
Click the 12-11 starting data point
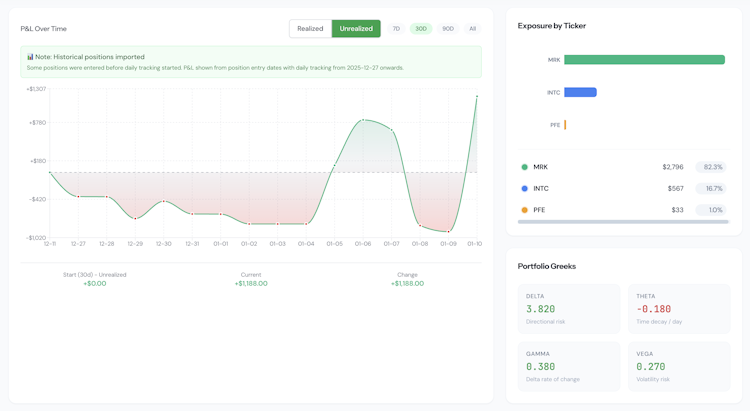pos(50,172)
